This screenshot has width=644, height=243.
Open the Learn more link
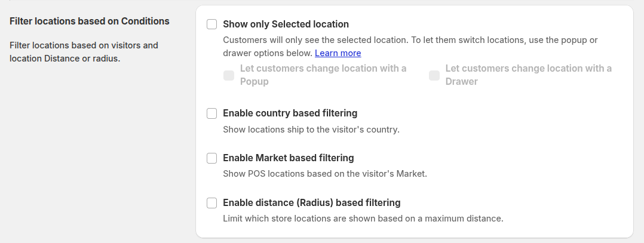click(338, 53)
